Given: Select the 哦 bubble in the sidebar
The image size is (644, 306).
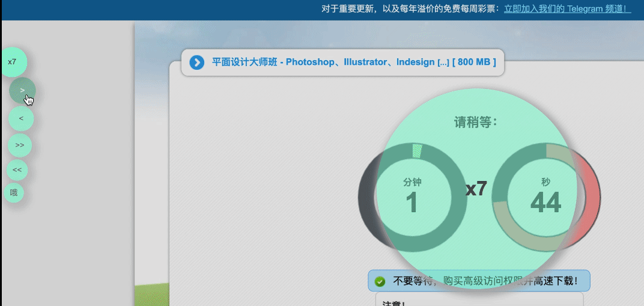Looking at the screenshot, I should 14,193.
